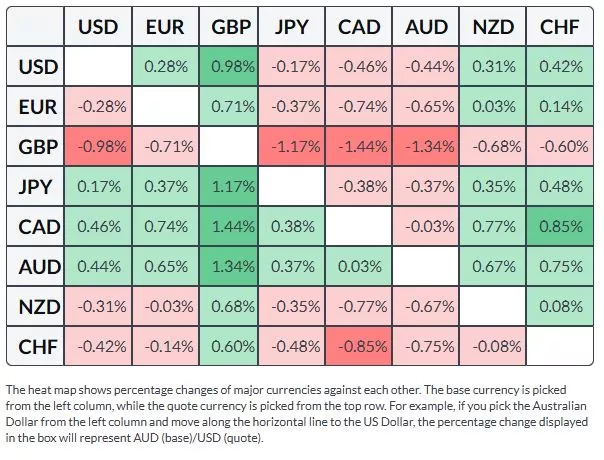Click the USD/EUR cell showing 0.28%
This screenshot has width=604, height=460.
165,67
